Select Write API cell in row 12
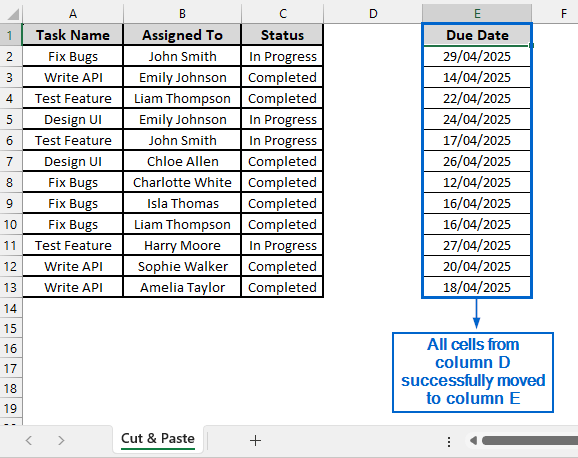This screenshot has width=578, height=458. pos(73,266)
